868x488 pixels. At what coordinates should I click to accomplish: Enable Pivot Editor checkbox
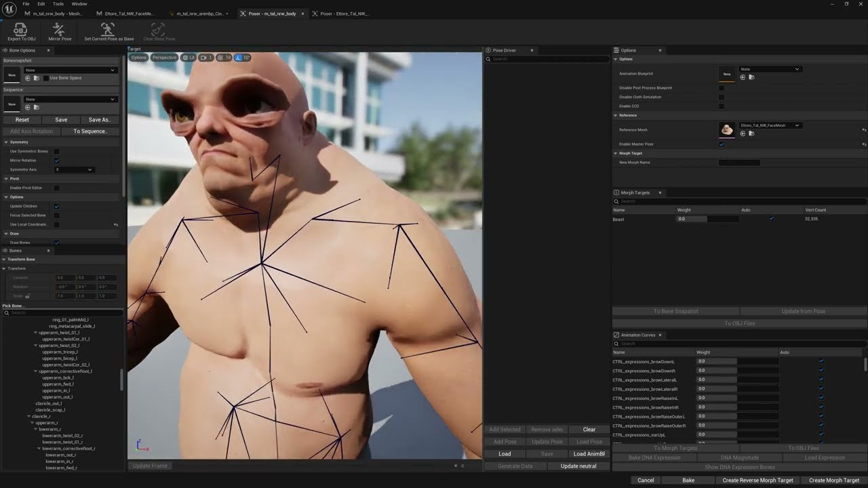coord(56,188)
